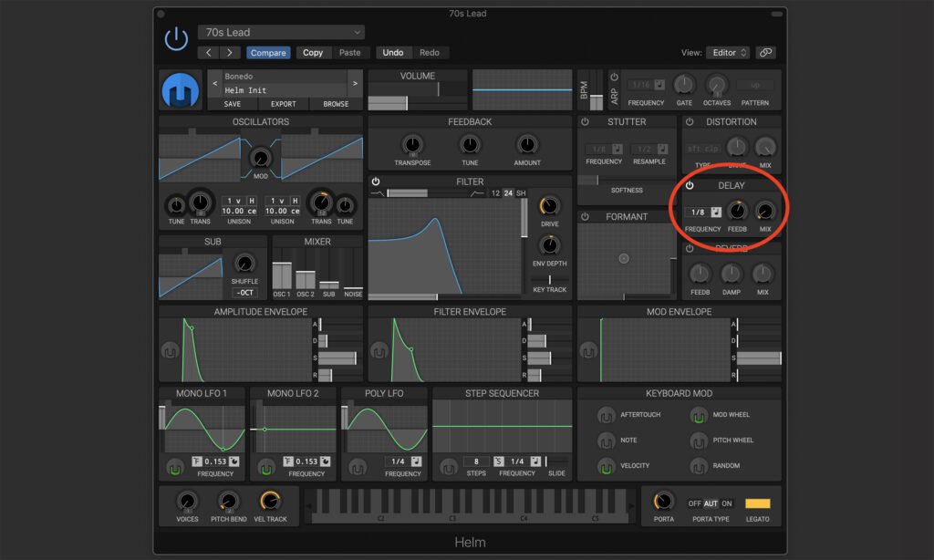Load next Helm patch beside Bonedo
934x560 pixels.
pyautogui.click(x=355, y=83)
